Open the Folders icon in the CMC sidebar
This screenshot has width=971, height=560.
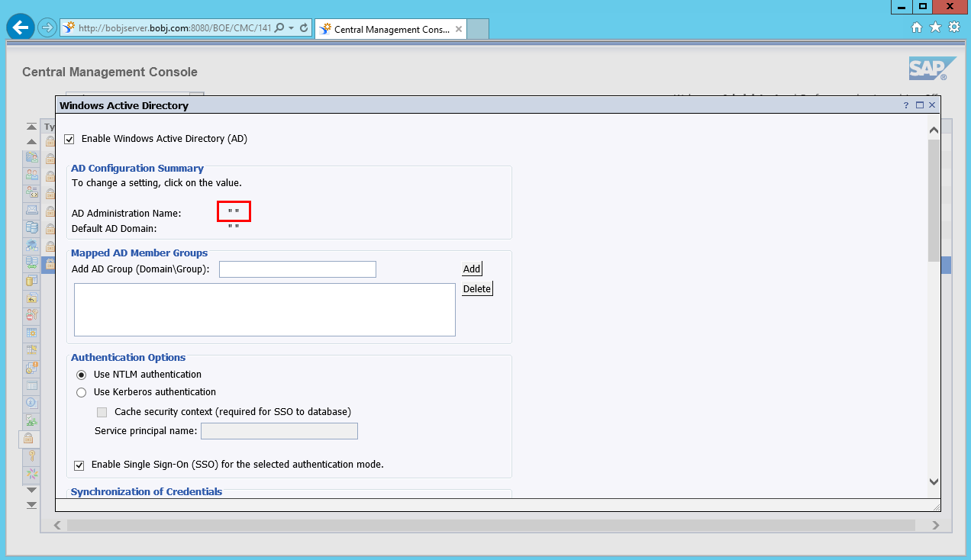[x=31, y=157]
